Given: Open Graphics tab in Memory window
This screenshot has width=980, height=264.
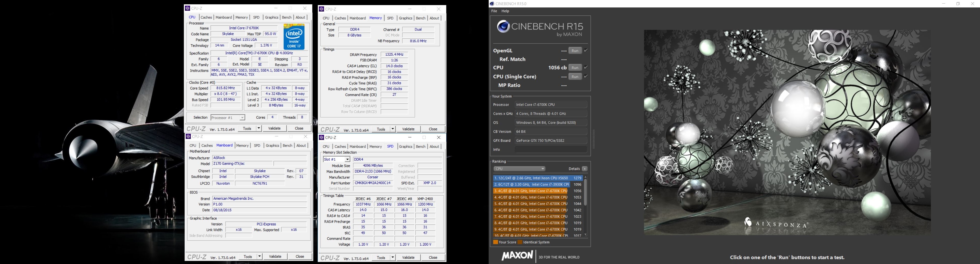Looking at the screenshot, I should tap(405, 18).
